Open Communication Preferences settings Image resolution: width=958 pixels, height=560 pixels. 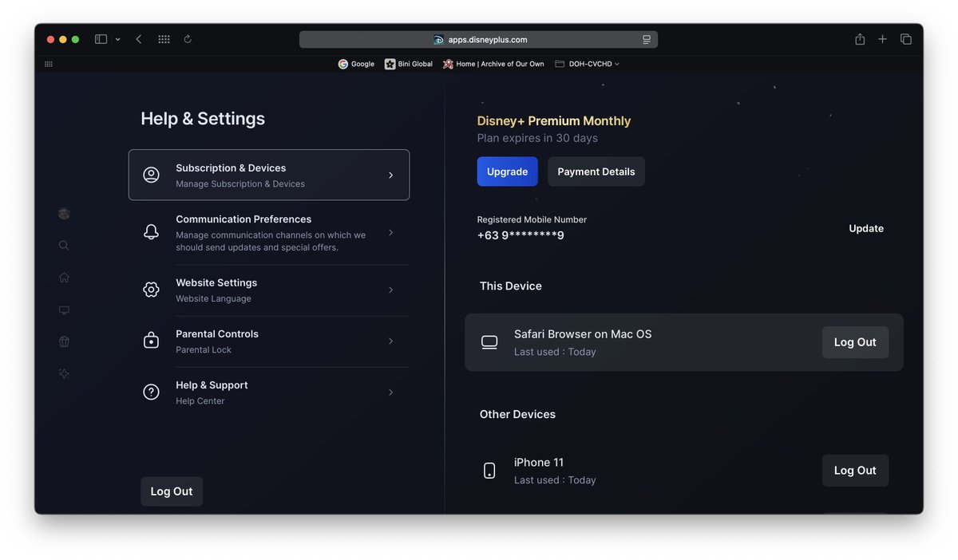[x=269, y=232]
